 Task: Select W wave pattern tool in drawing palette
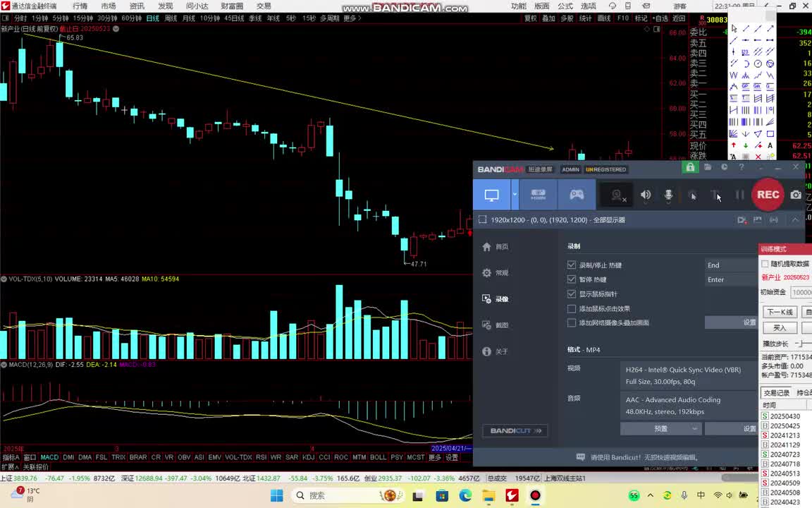[734, 75]
